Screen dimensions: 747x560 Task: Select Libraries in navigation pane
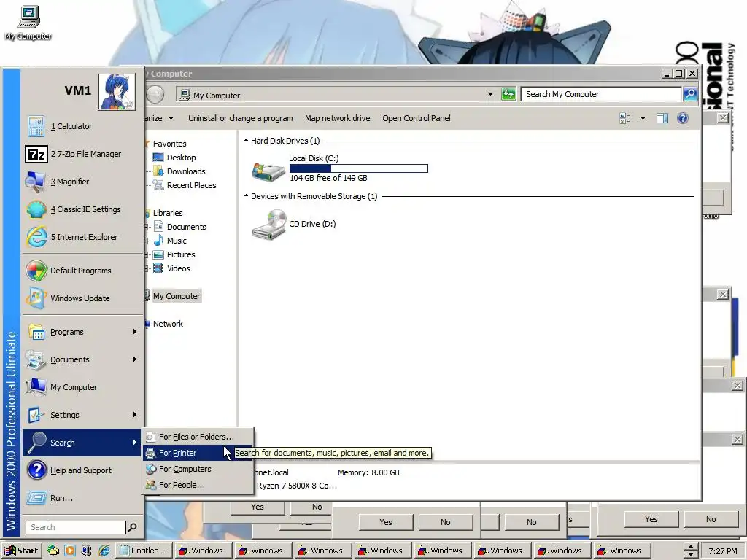click(168, 213)
